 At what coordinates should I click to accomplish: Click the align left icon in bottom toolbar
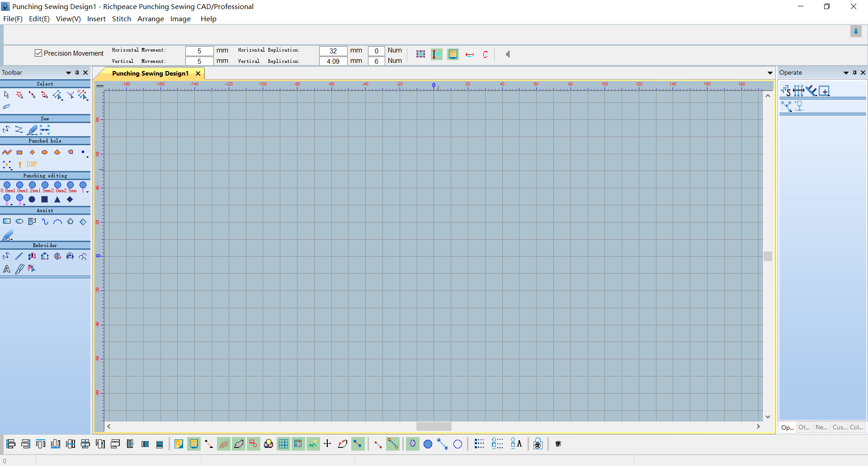[11, 444]
